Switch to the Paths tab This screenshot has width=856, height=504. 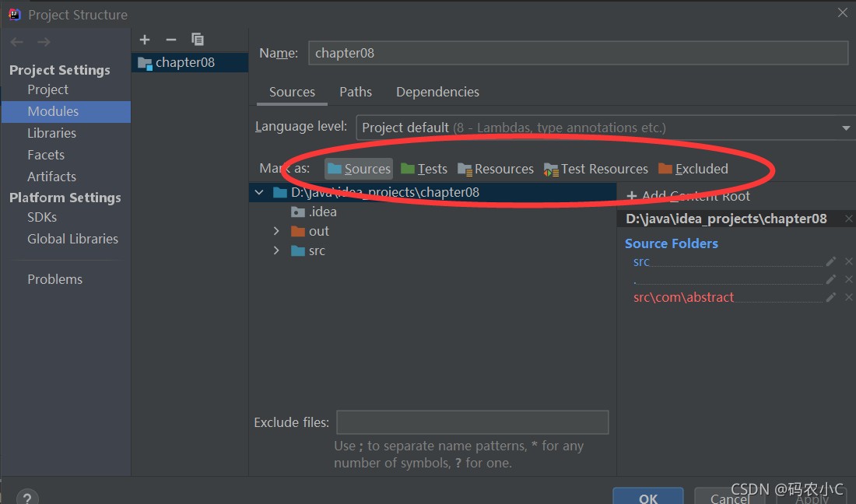(356, 92)
